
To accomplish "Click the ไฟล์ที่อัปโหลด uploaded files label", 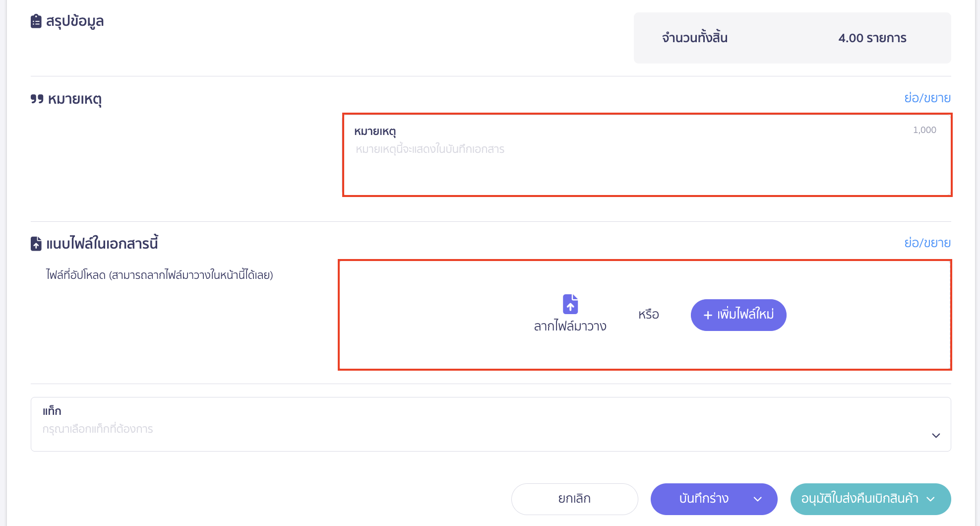I will point(159,275).
